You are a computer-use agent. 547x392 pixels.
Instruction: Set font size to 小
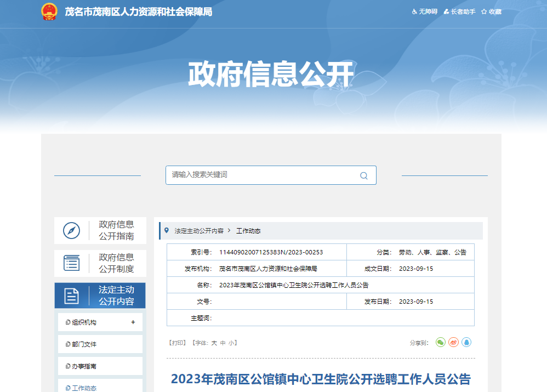click(x=231, y=343)
